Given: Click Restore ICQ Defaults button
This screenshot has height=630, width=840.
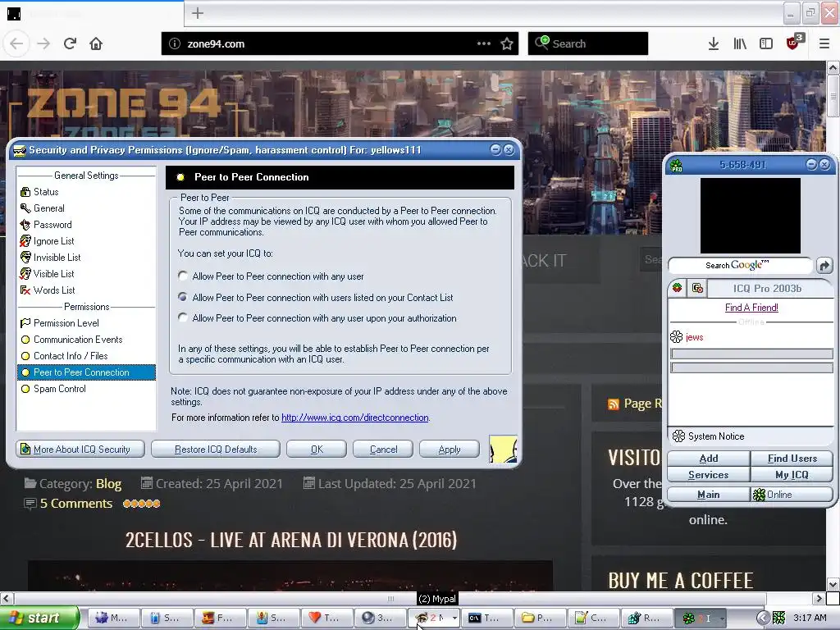Looking at the screenshot, I should (x=216, y=450).
